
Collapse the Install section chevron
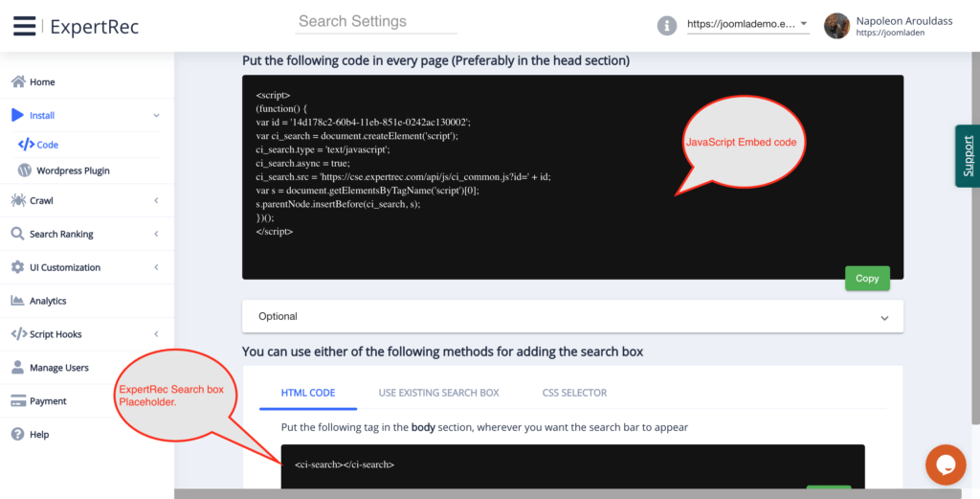click(156, 115)
